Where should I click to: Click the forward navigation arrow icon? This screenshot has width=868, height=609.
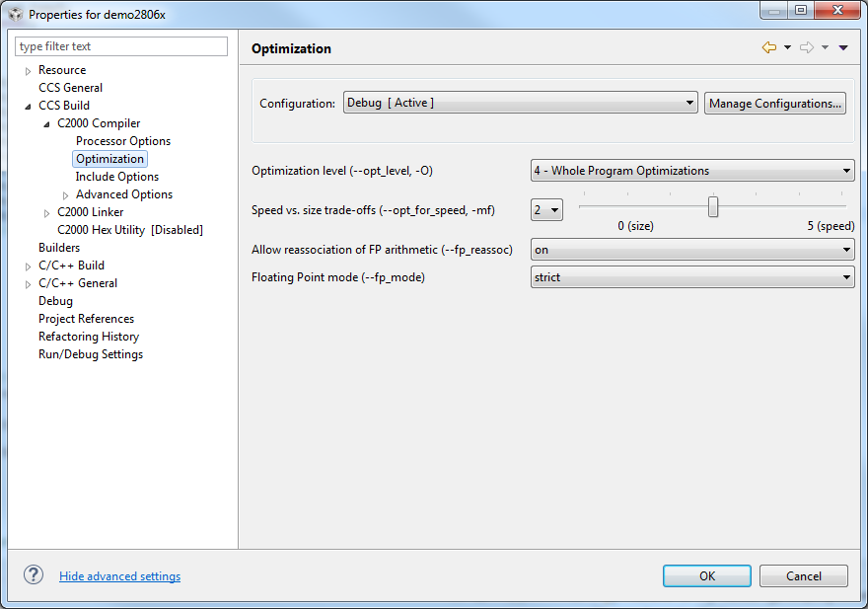click(807, 47)
